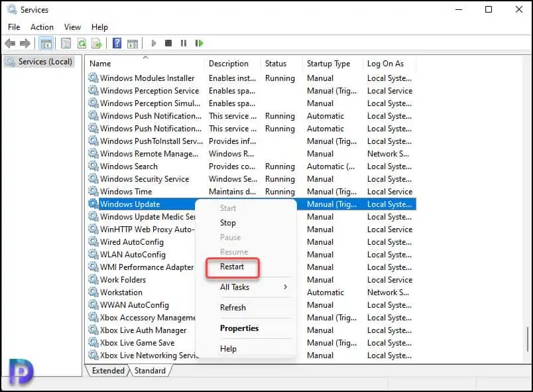Choose Properties in the context menu
This screenshot has width=533, height=392.
pyautogui.click(x=239, y=328)
